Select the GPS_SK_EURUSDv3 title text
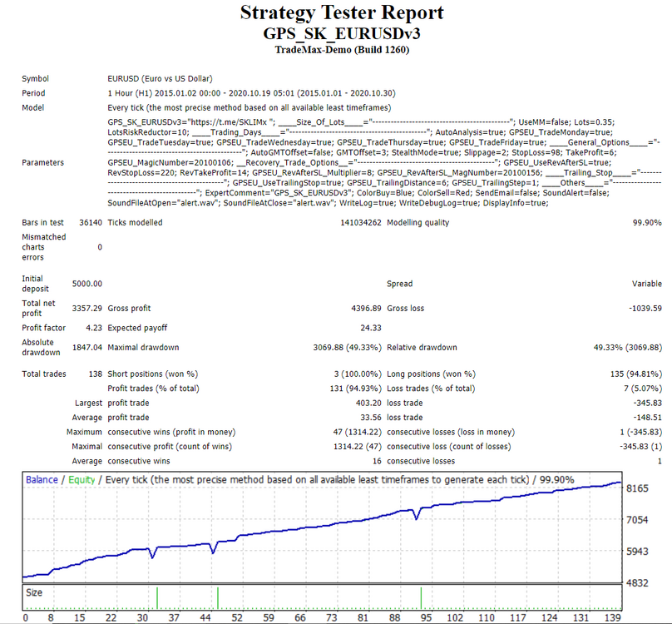The image size is (672, 624). tap(342, 33)
